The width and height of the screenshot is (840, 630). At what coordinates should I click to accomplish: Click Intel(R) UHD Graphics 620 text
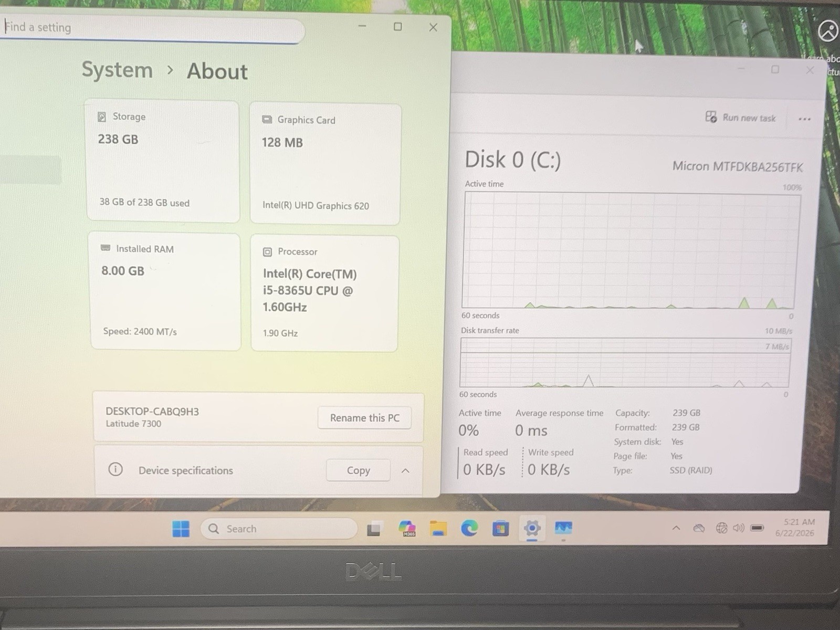point(316,205)
